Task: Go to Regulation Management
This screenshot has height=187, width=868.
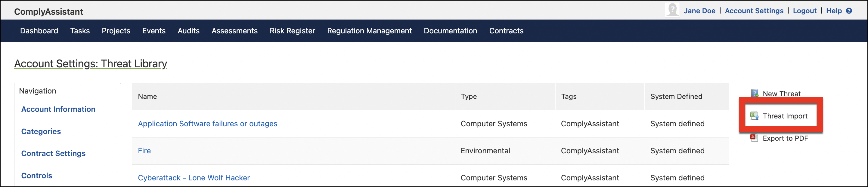Action: tap(369, 31)
